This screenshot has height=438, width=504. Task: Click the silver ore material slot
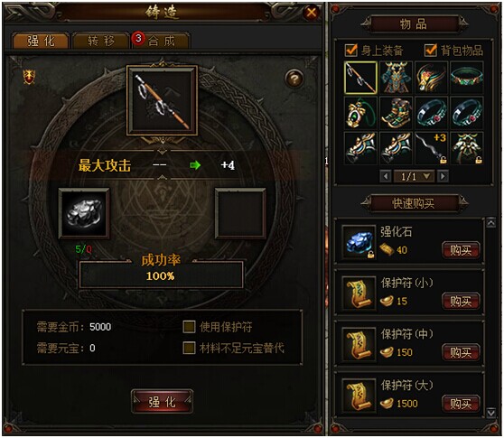84,214
